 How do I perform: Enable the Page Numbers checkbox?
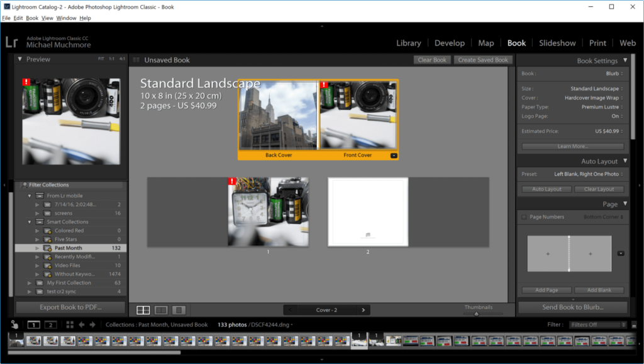(x=523, y=217)
